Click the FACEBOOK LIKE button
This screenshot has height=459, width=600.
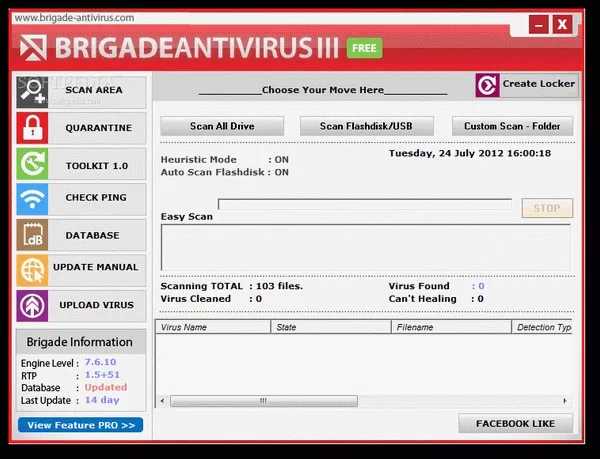pyautogui.click(x=515, y=423)
